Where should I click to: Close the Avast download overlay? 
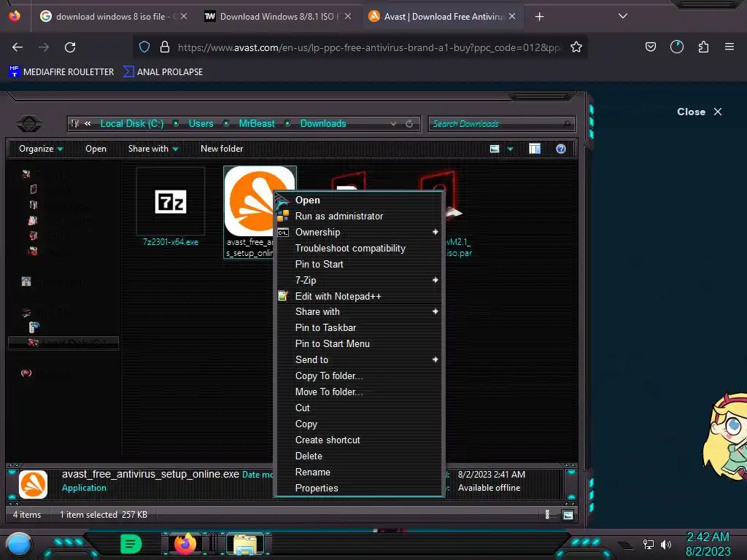pos(700,112)
